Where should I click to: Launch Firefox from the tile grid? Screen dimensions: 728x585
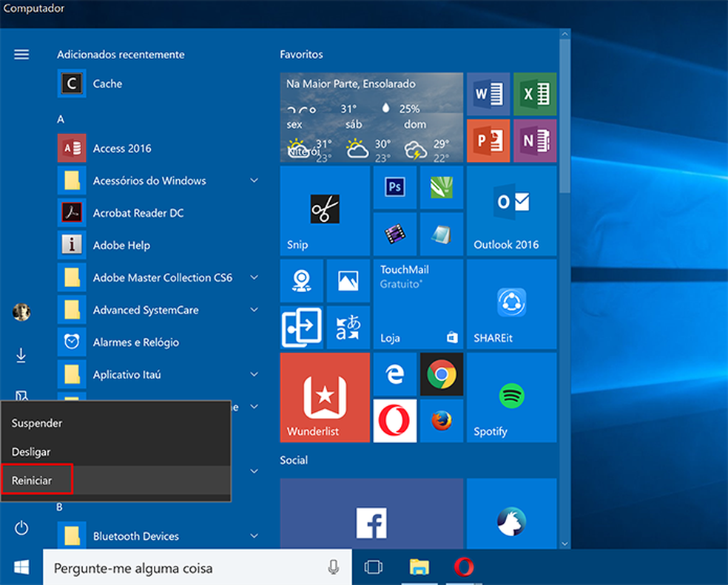pos(441,421)
